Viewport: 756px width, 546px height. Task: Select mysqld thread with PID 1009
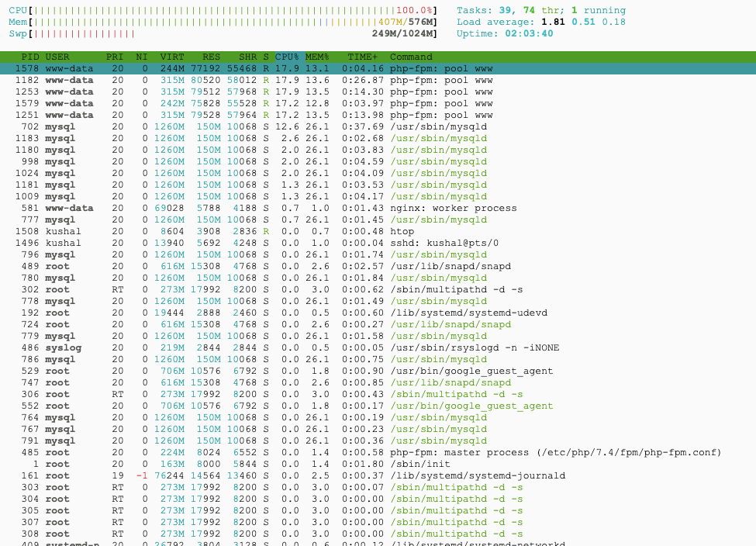point(378,196)
